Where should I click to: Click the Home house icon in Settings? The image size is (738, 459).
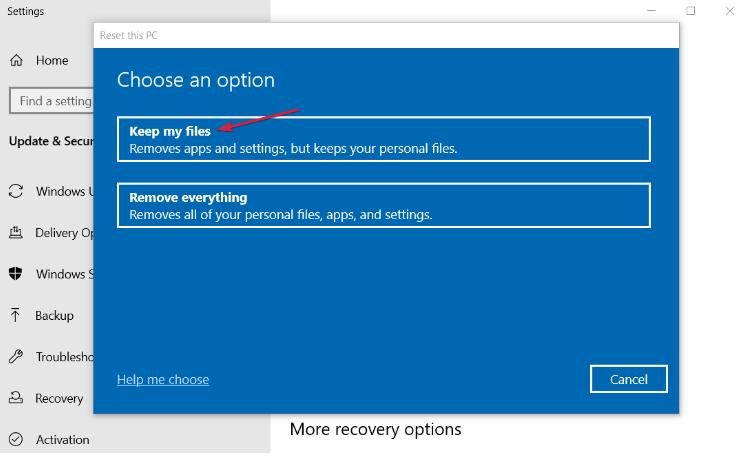16,60
